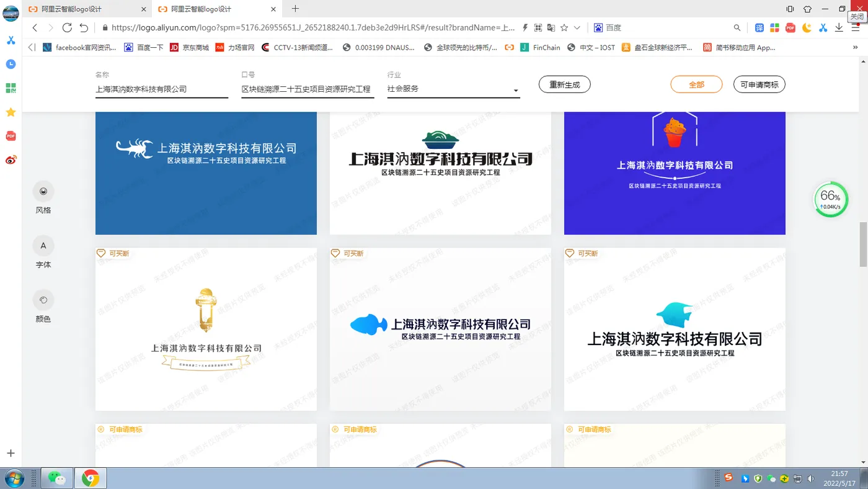
Task: Select the 可申请商标 filter button
Action: 759,84
